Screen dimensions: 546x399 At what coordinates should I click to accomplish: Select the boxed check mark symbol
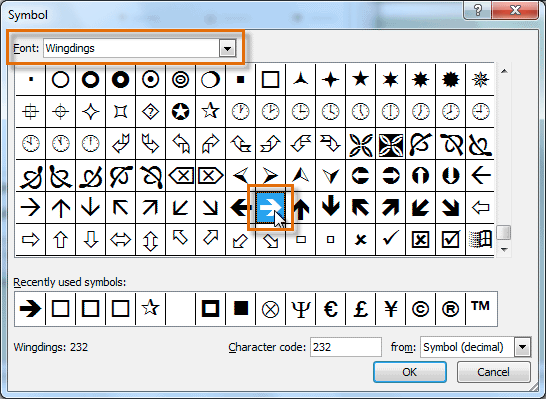point(450,240)
